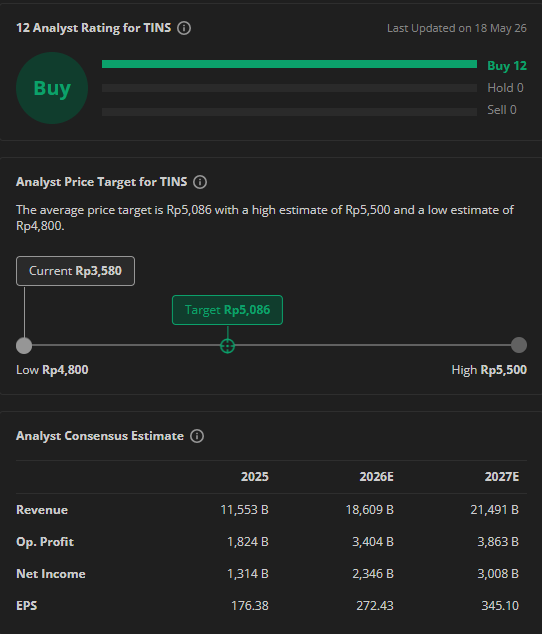This screenshot has width=542, height=634.
Task: Click the Last Updated on 18 May 26 text
Action: click(x=457, y=28)
